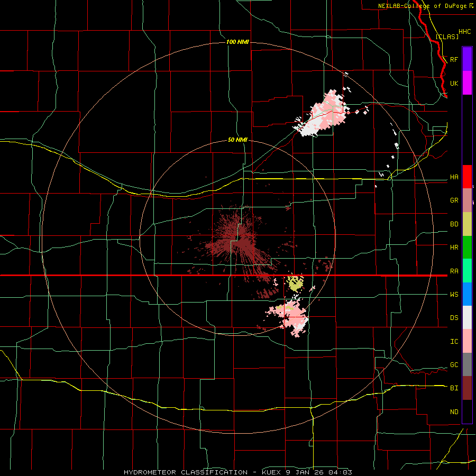Click the ND legend label text
The height and width of the screenshot is (476, 476).
[454, 412]
